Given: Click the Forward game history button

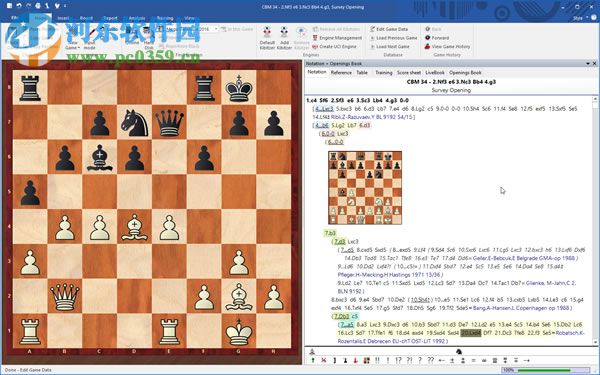Looking at the screenshot, I should (x=437, y=38).
